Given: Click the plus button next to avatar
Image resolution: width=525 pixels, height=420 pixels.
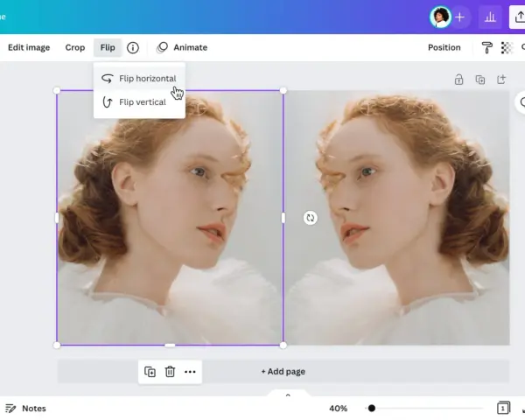Looking at the screenshot, I should [x=460, y=17].
